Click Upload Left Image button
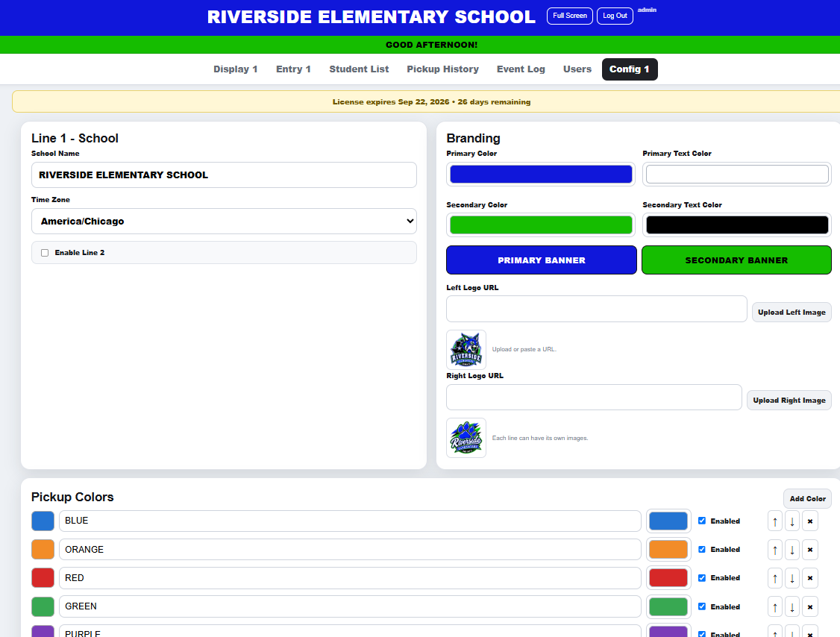The width and height of the screenshot is (840, 637). [x=792, y=313]
